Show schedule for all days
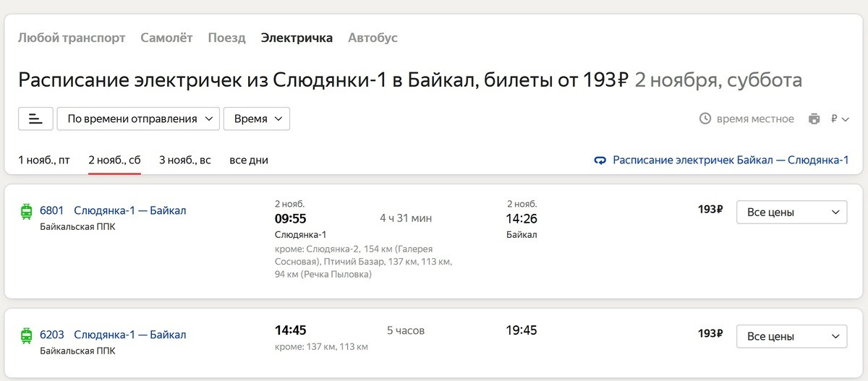This screenshot has width=868, height=381. 249,160
